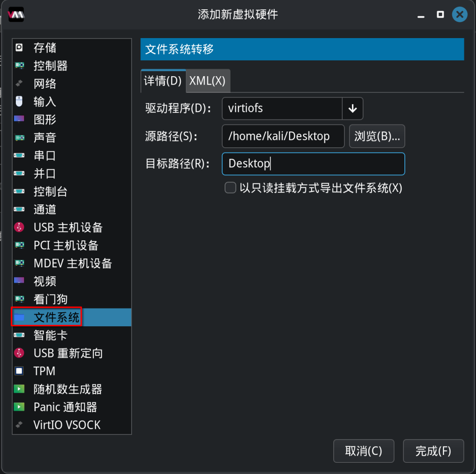Screen dimensions: 476x474
Task: Enable 以只读挂载方式导出文件系统 checkbox
Action: [230, 188]
